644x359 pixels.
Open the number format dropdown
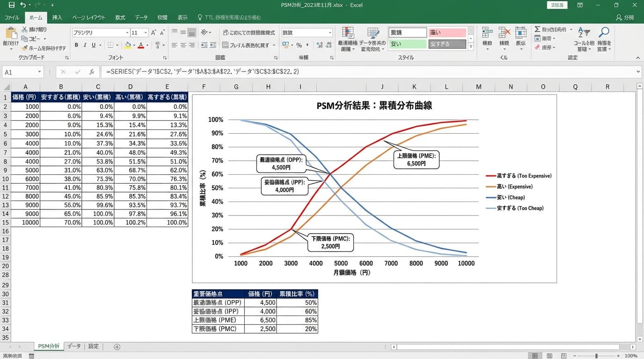click(330, 33)
